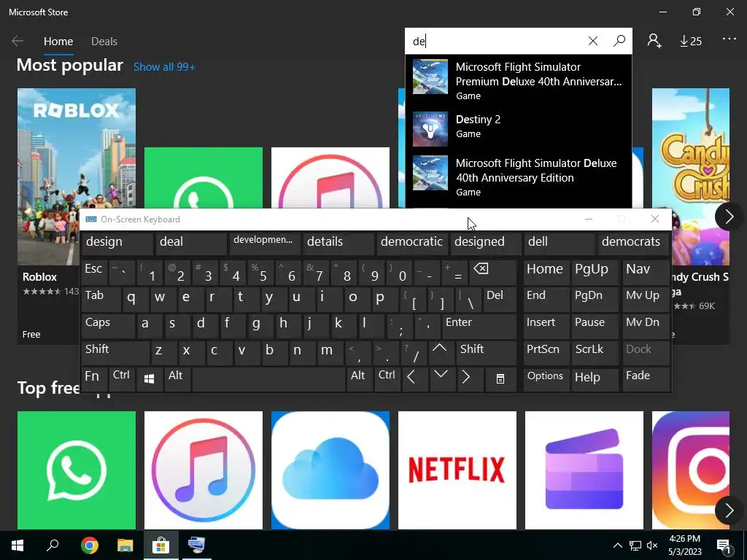Advance the Most popular carousel right arrow

pos(729,217)
